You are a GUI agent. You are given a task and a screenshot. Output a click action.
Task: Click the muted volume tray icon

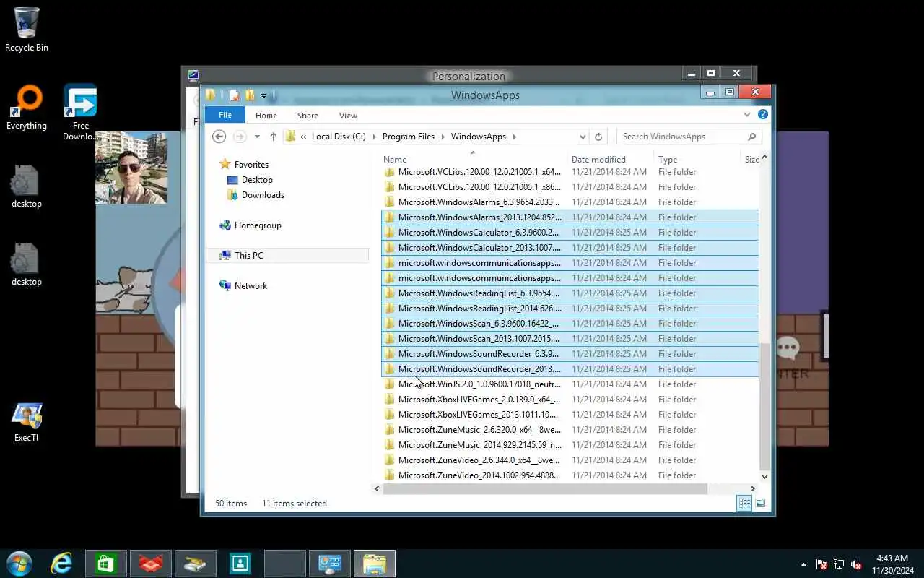(x=856, y=564)
